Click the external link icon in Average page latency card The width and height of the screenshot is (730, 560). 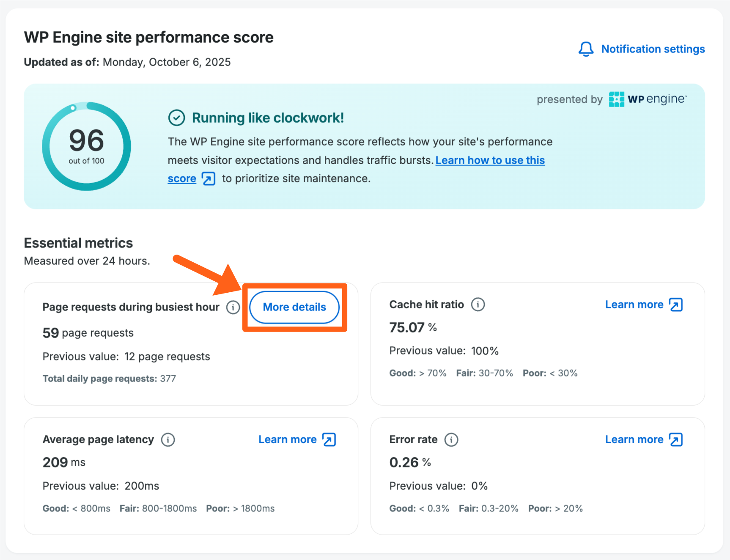click(x=329, y=440)
